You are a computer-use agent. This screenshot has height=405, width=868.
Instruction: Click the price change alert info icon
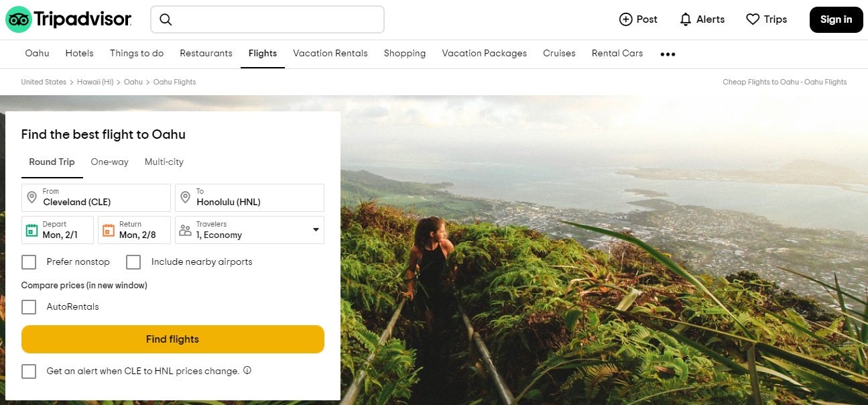pyautogui.click(x=247, y=370)
